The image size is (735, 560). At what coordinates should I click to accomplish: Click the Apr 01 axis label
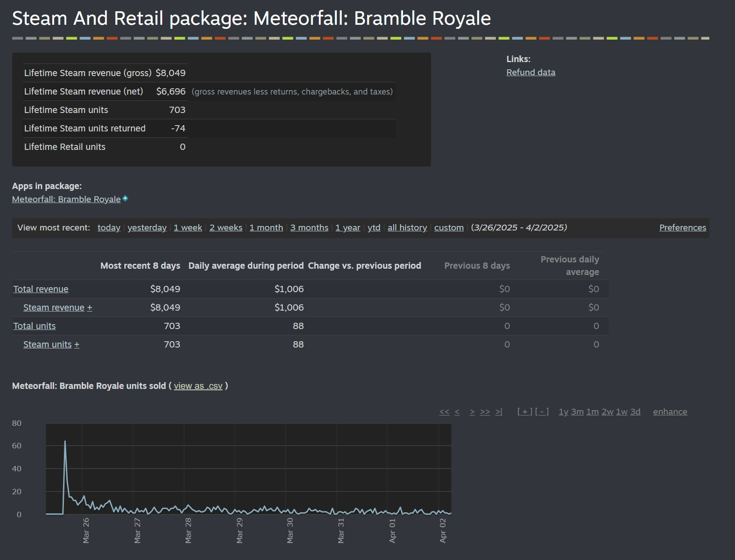(x=392, y=530)
